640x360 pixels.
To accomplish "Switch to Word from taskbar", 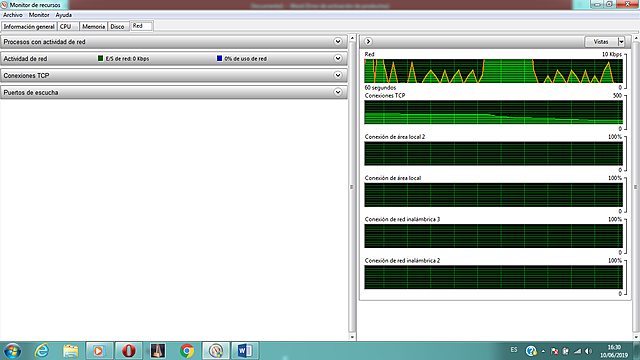I will [x=245, y=351].
